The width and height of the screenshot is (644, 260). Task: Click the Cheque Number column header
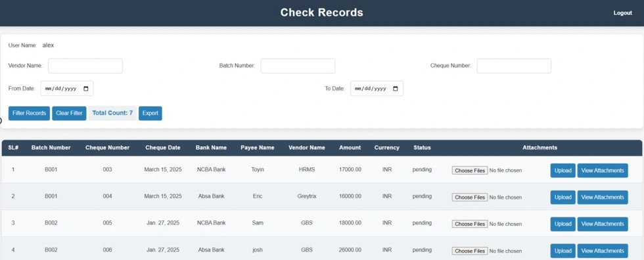click(x=107, y=147)
